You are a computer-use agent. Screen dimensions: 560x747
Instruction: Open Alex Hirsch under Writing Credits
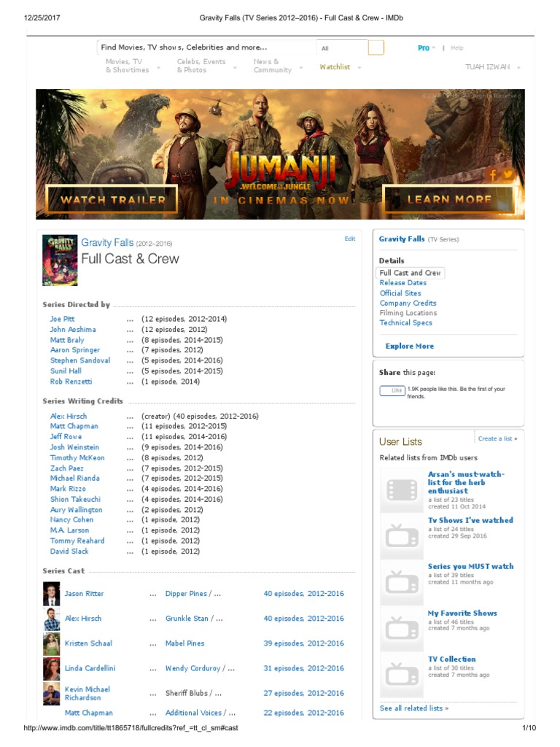pyautogui.click(x=69, y=417)
